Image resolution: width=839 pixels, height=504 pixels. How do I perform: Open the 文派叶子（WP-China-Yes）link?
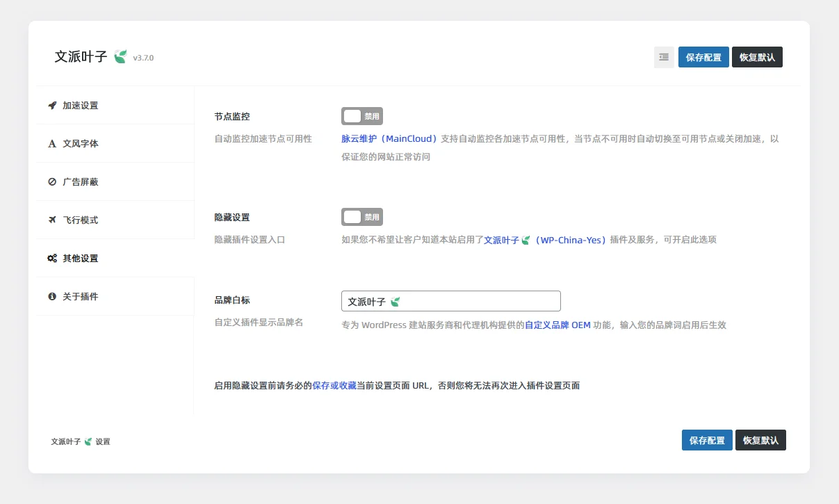542,239
